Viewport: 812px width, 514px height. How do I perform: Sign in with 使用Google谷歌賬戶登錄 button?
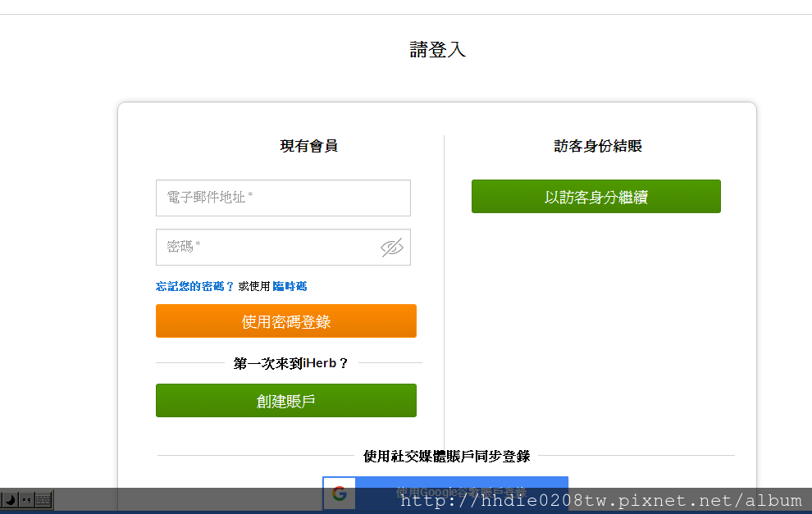coord(445,493)
